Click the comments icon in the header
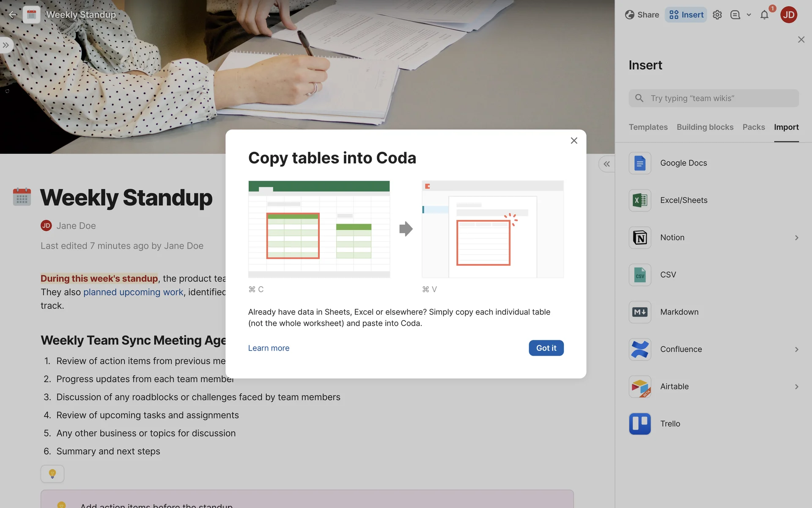This screenshot has height=508, width=812. [735, 15]
